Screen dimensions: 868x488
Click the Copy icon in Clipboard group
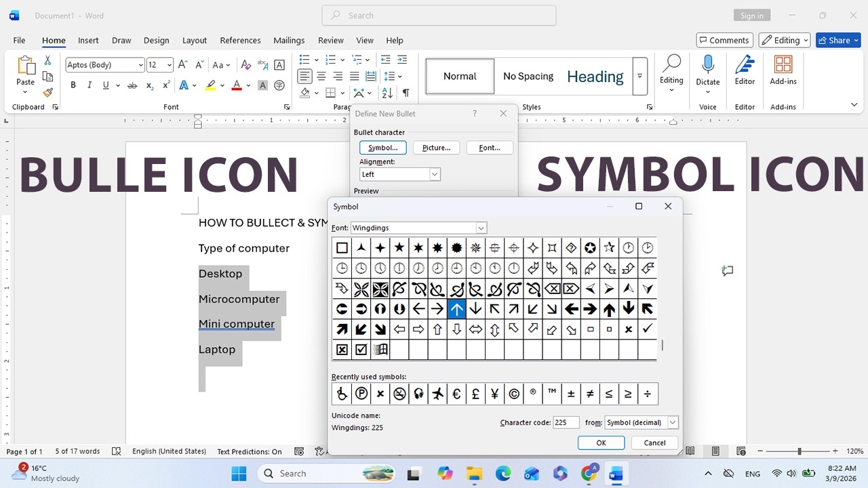(x=47, y=77)
